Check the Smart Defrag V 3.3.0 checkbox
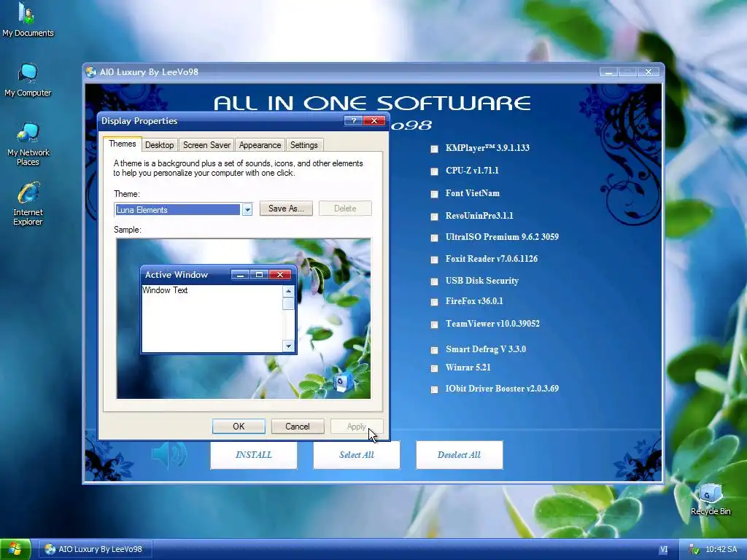This screenshot has height=560, width=747. click(x=434, y=350)
